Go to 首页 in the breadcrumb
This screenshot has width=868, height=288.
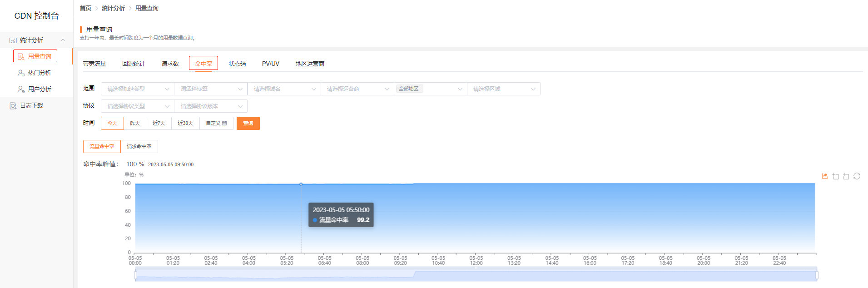coord(85,8)
